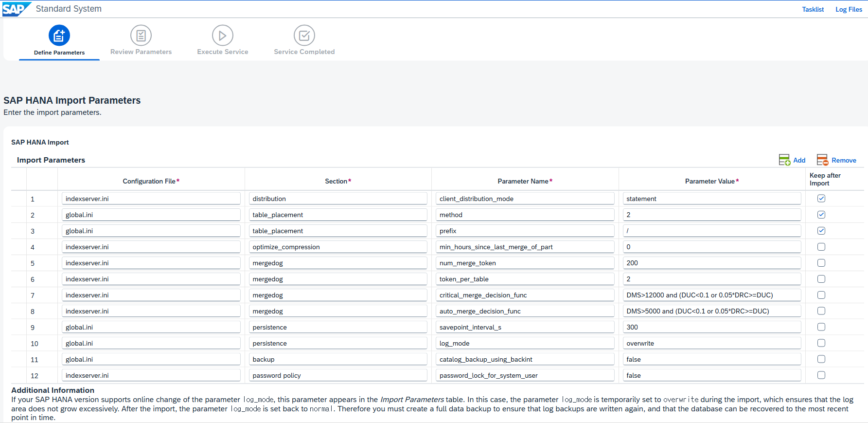Click the Additional Information heading
Image resolution: width=868 pixels, height=423 pixels.
pyautogui.click(x=53, y=390)
